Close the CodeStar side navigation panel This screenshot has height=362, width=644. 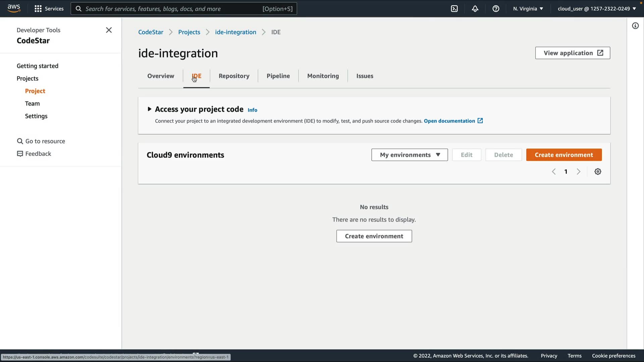109,30
